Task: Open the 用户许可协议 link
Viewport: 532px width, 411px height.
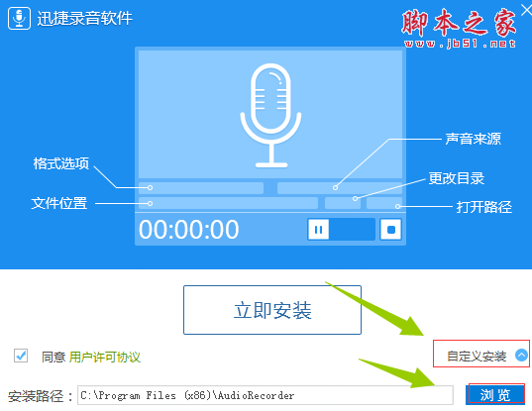Action: [104, 358]
